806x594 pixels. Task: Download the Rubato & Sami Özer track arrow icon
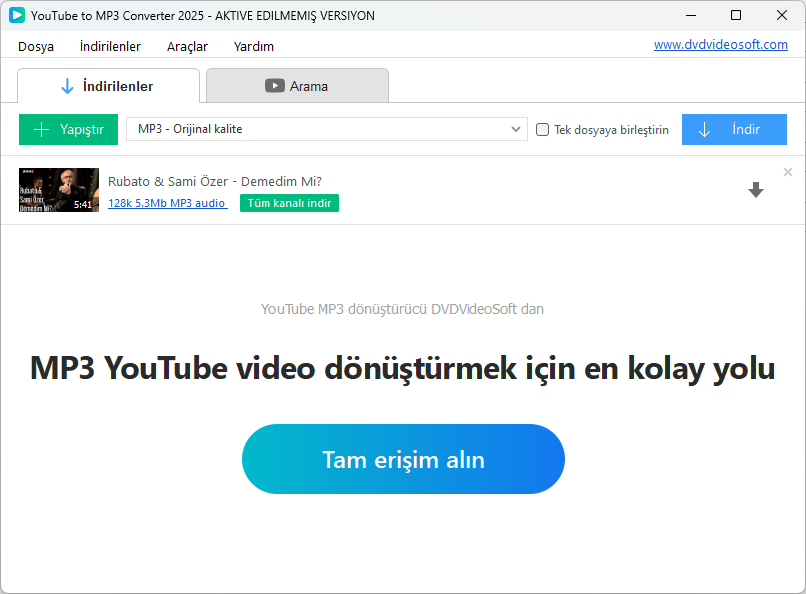pos(756,190)
